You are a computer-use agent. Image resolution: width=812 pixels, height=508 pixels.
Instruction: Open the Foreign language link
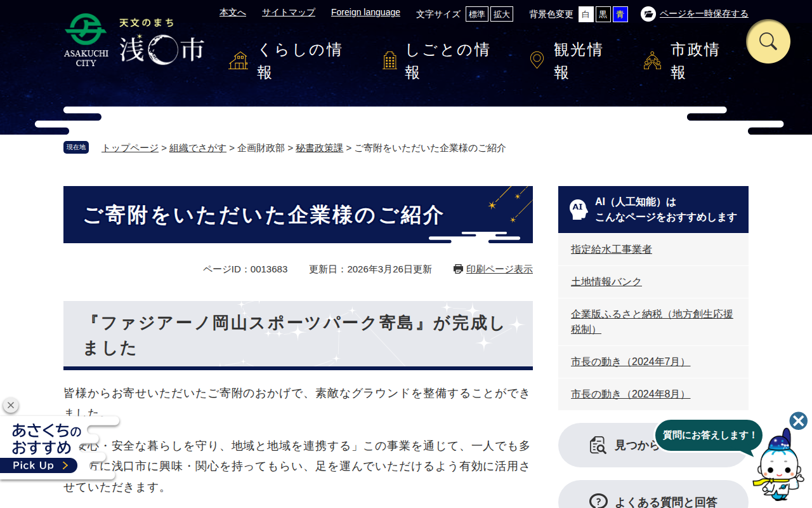click(365, 12)
